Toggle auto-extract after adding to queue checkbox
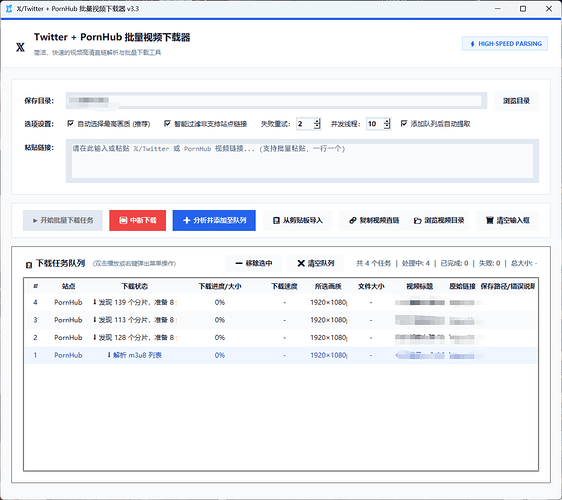 click(x=404, y=124)
